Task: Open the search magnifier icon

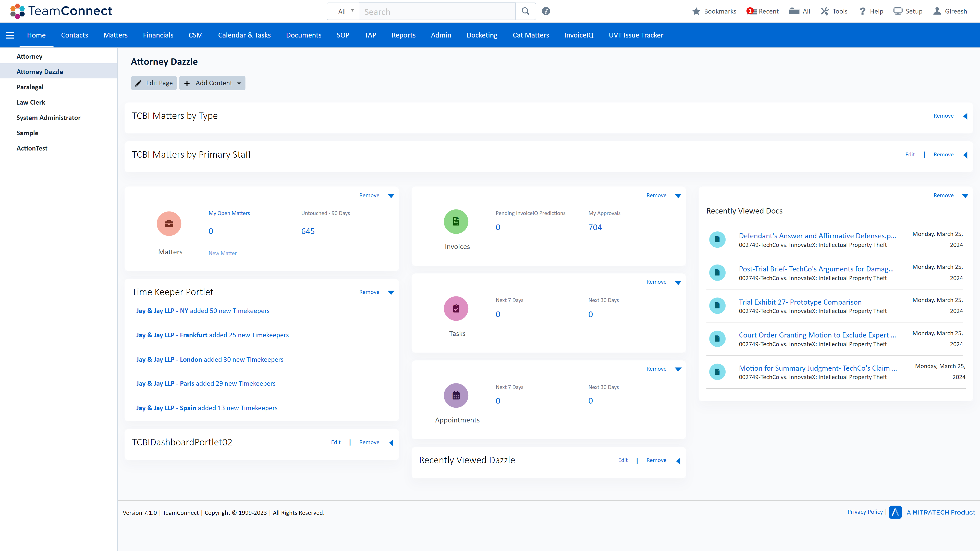Action: point(525,11)
